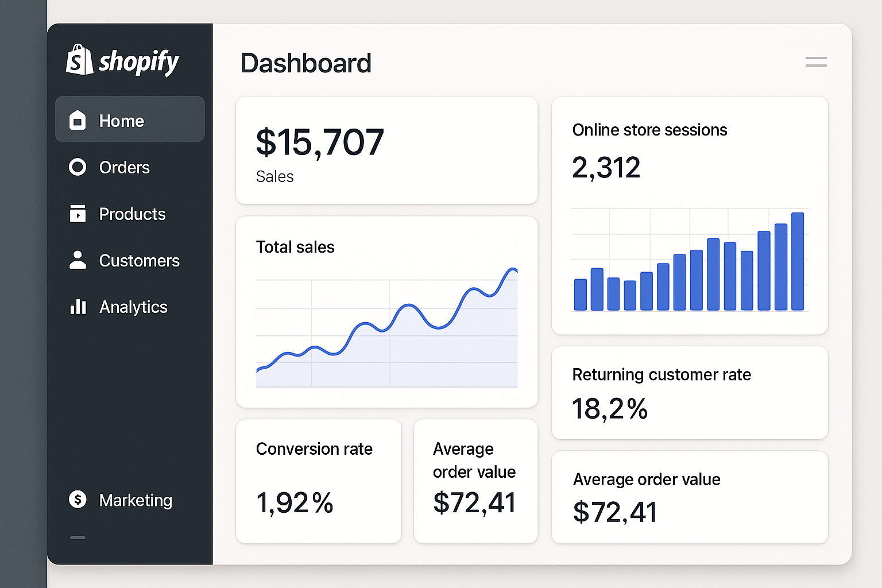This screenshot has height=588, width=882.
Task: Click the Sales card showing $15,707
Action: tap(386, 150)
